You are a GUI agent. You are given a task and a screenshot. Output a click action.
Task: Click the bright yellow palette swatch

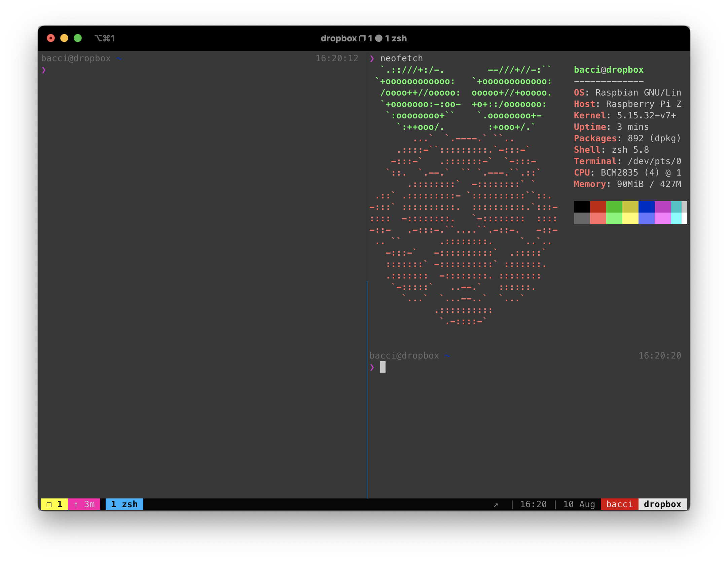click(x=630, y=218)
